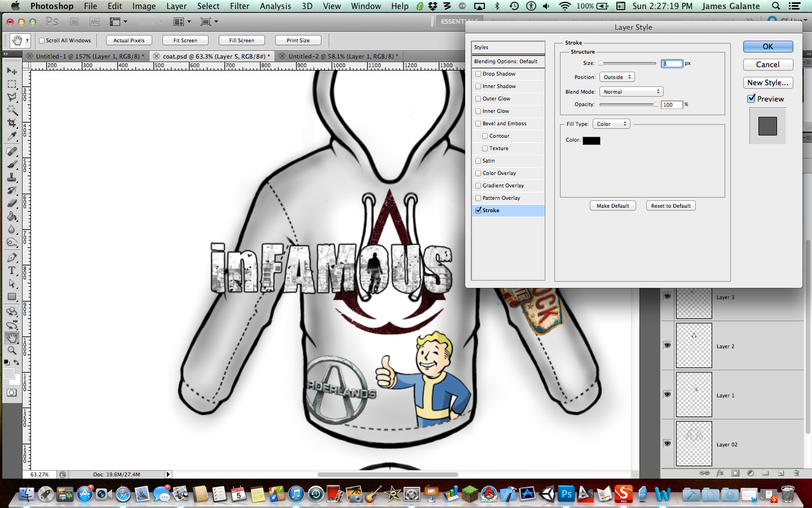The image size is (812, 508).
Task: Toggle Quick Mask mode icon
Action: [12, 393]
